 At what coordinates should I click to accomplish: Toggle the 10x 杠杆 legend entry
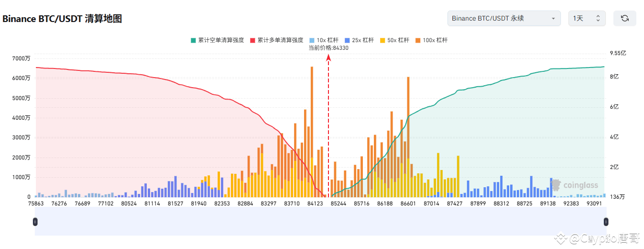(x=324, y=40)
